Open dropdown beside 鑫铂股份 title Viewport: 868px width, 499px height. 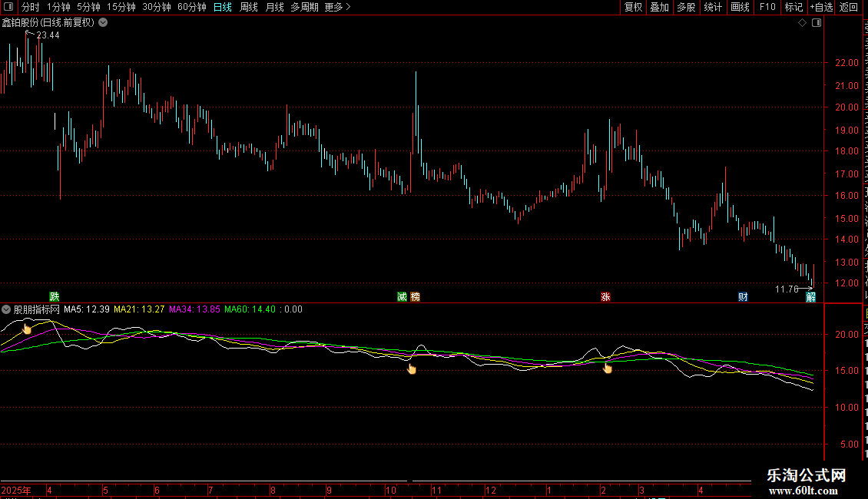pyautogui.click(x=103, y=23)
